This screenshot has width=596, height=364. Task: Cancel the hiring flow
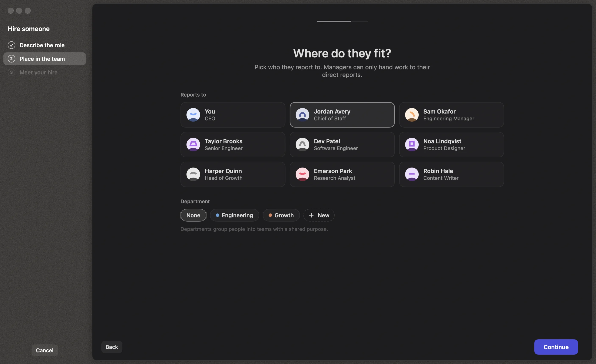click(44, 350)
